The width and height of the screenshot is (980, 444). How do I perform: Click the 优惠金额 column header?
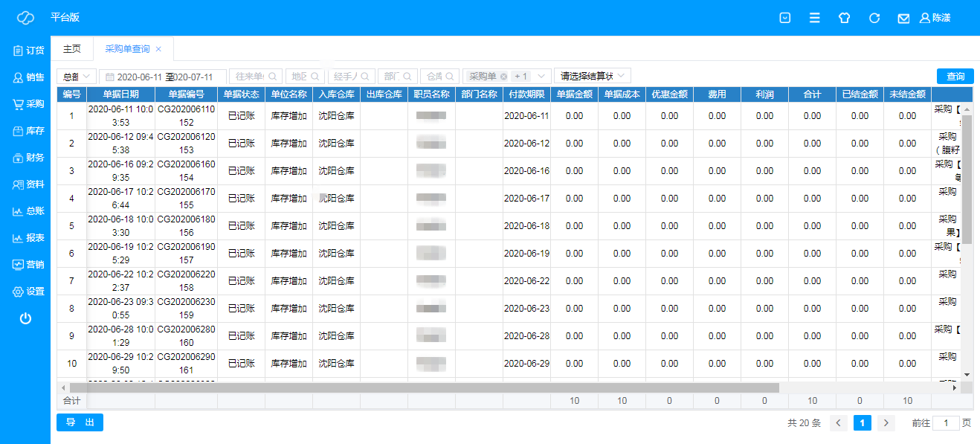670,94
